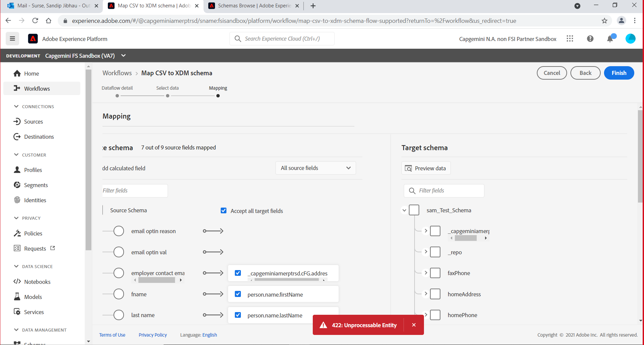This screenshot has height=345, width=644.
Task: Open Notebooks under Data Science
Action: tap(37, 282)
